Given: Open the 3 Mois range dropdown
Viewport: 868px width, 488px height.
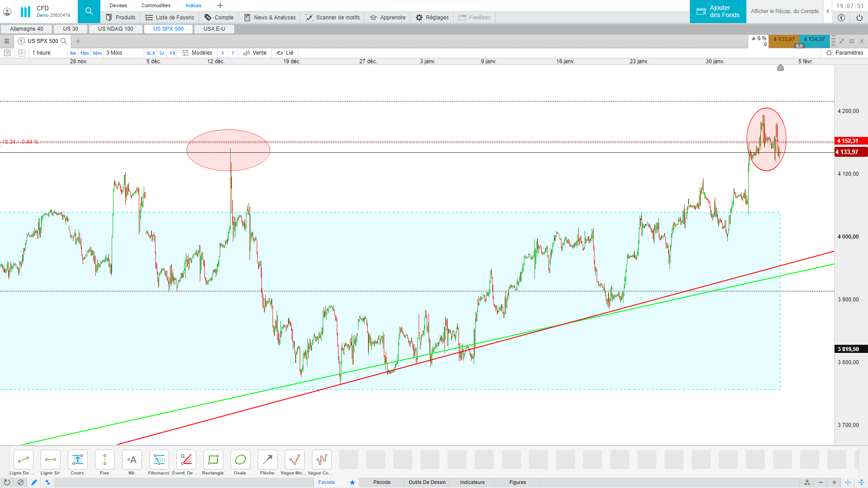Looking at the screenshot, I should coord(114,53).
